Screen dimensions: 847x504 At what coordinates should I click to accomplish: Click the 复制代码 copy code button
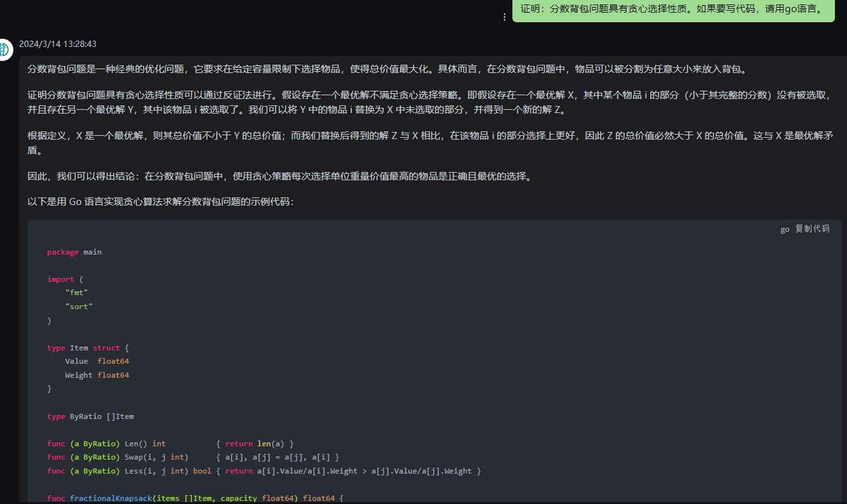click(x=812, y=229)
